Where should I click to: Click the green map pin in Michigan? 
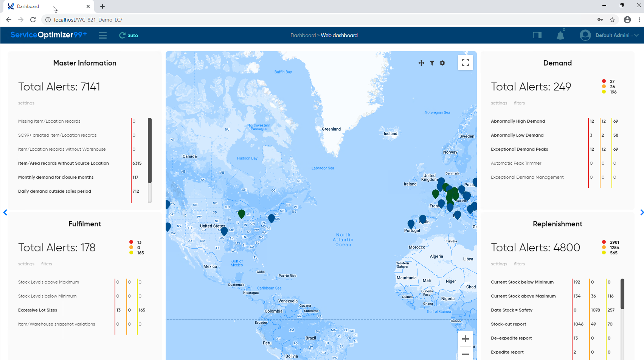tap(242, 214)
